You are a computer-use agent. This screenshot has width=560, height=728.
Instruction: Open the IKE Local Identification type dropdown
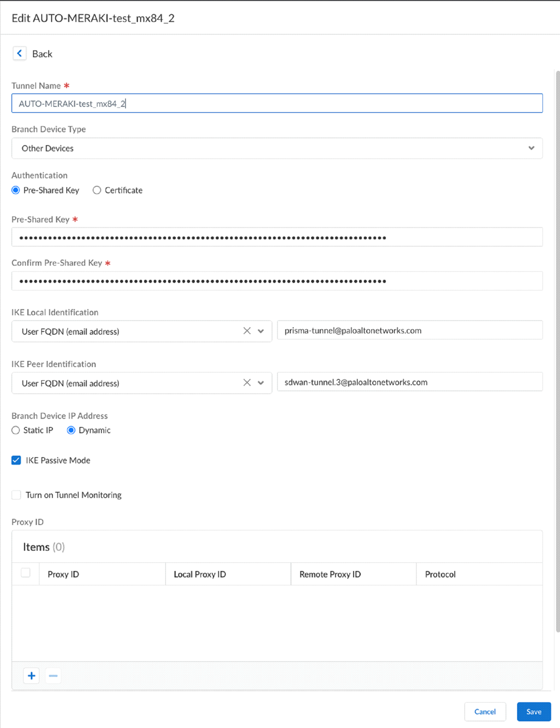(x=261, y=331)
